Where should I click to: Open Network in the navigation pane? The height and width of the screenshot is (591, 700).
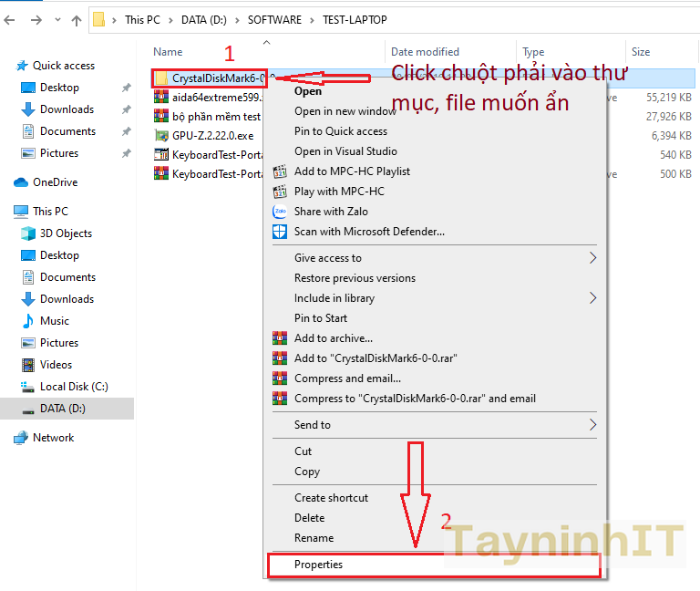pyautogui.click(x=53, y=438)
